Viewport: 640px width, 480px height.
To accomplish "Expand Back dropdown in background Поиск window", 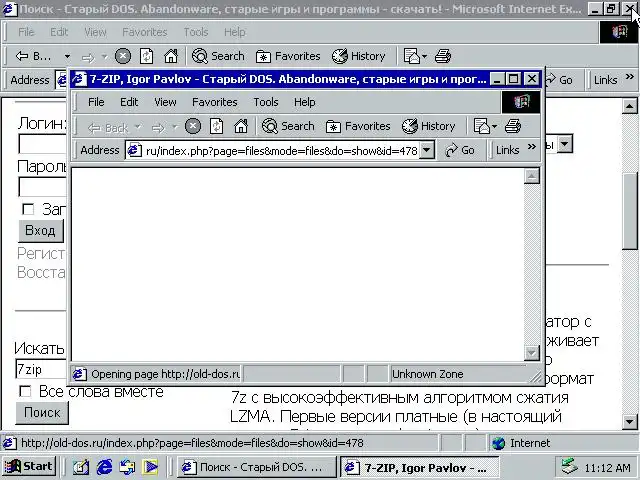I will coord(67,56).
